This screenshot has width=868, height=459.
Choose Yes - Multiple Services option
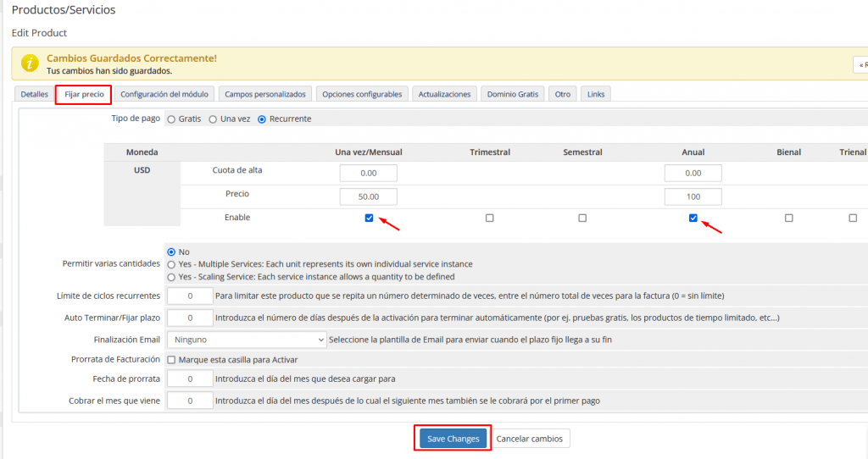(x=172, y=264)
